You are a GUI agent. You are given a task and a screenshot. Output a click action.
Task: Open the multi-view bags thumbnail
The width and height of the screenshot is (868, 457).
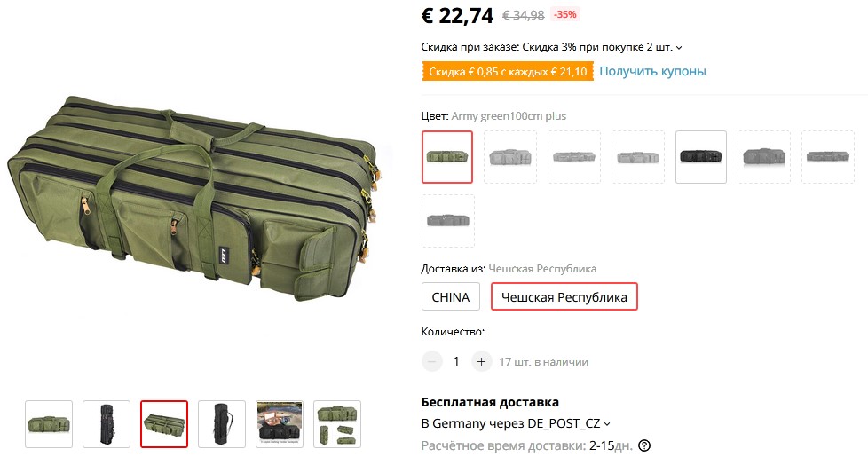(337, 424)
